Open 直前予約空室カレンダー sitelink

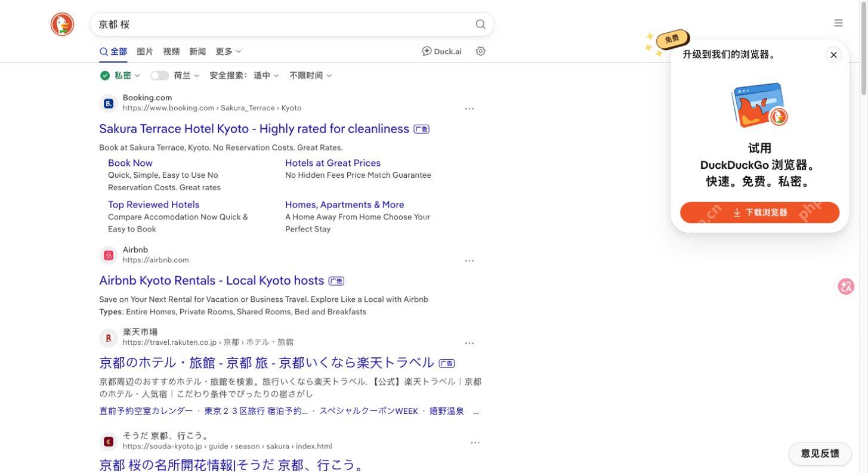146,411
